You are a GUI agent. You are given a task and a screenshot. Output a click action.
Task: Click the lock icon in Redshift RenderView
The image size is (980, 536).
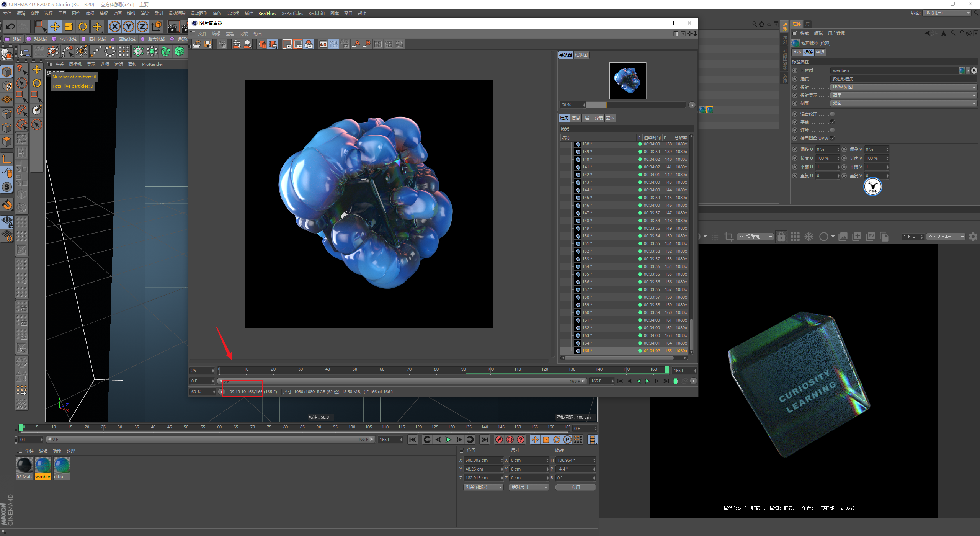781,237
